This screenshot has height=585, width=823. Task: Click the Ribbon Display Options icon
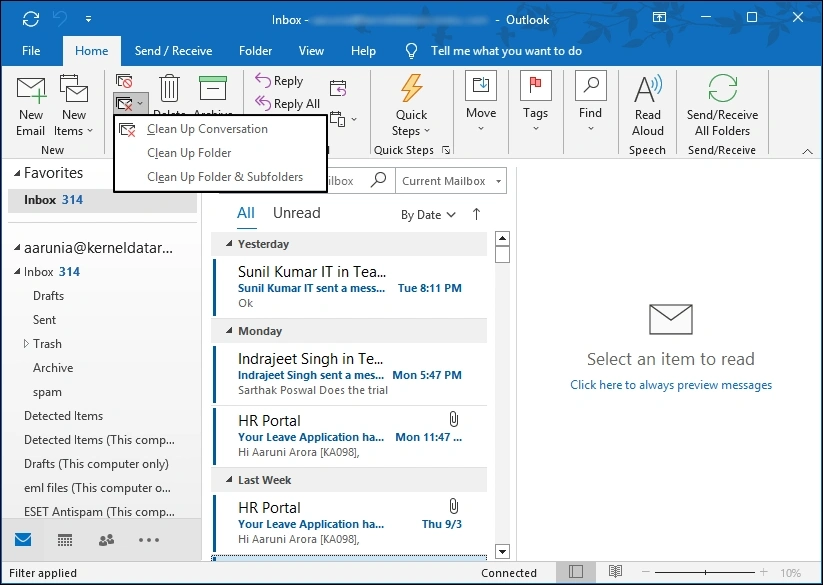[659, 17]
